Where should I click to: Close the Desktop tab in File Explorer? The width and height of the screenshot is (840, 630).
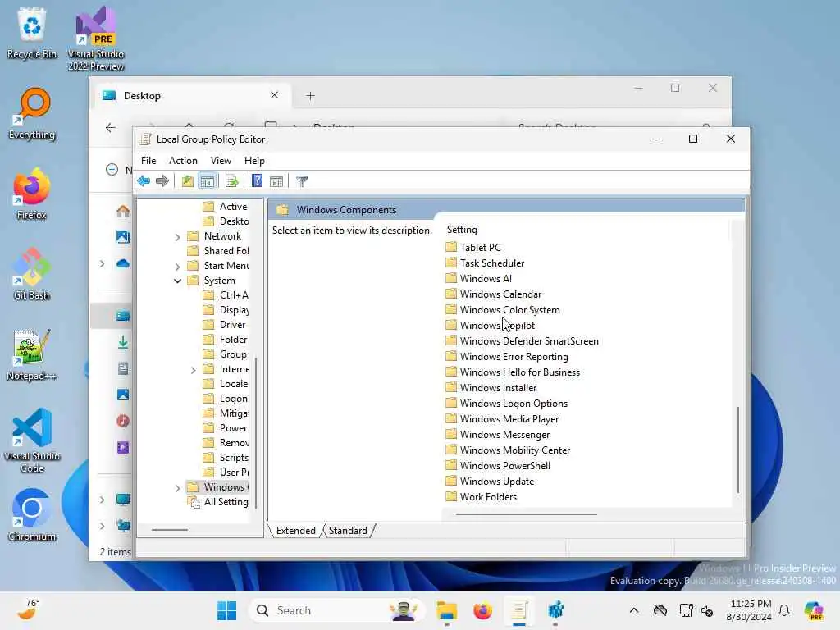pyautogui.click(x=274, y=95)
